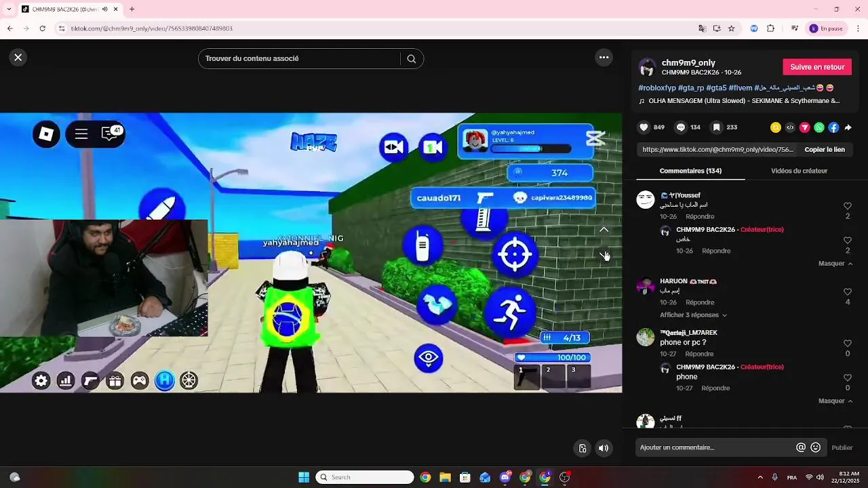Like the video with the heart icon (849)
This screenshot has height=488, width=868.
(x=644, y=127)
